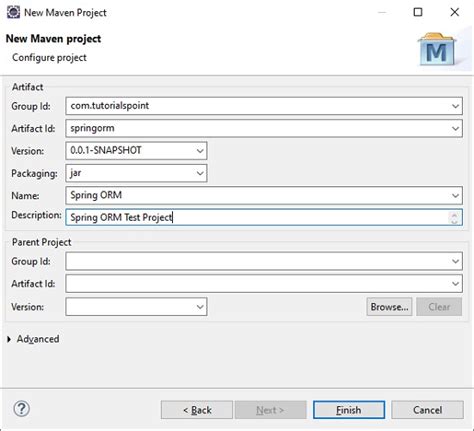Open the Artifact Group Id dropdown arrow
This screenshot has width=474, height=431.
tap(455, 106)
